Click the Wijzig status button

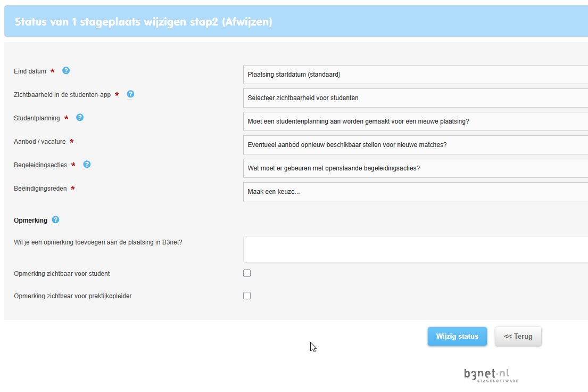(457, 337)
